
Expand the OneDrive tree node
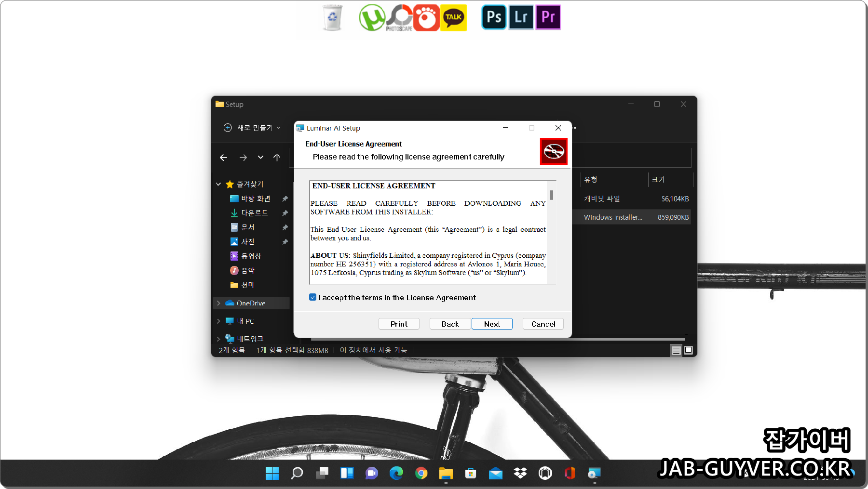click(218, 303)
